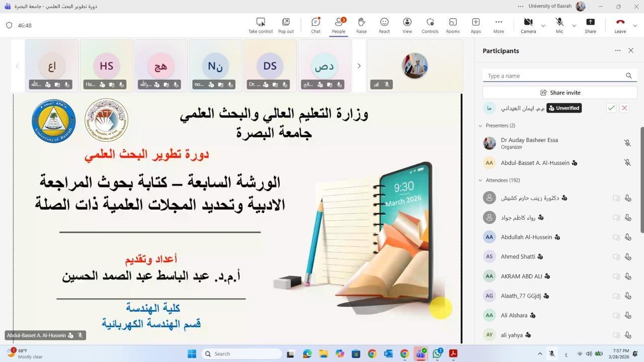Viewport: 644px width, 362px height.
Task: Leave the meeting
Action: pyautogui.click(x=620, y=25)
